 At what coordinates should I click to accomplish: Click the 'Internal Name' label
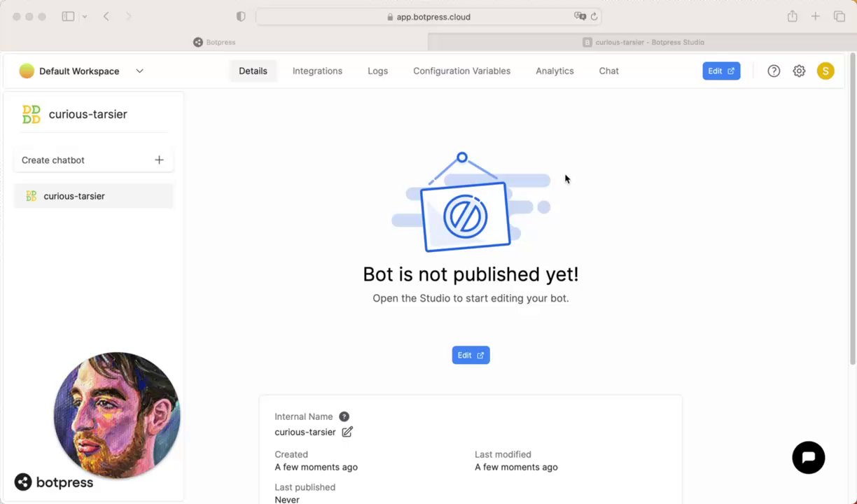click(x=304, y=416)
